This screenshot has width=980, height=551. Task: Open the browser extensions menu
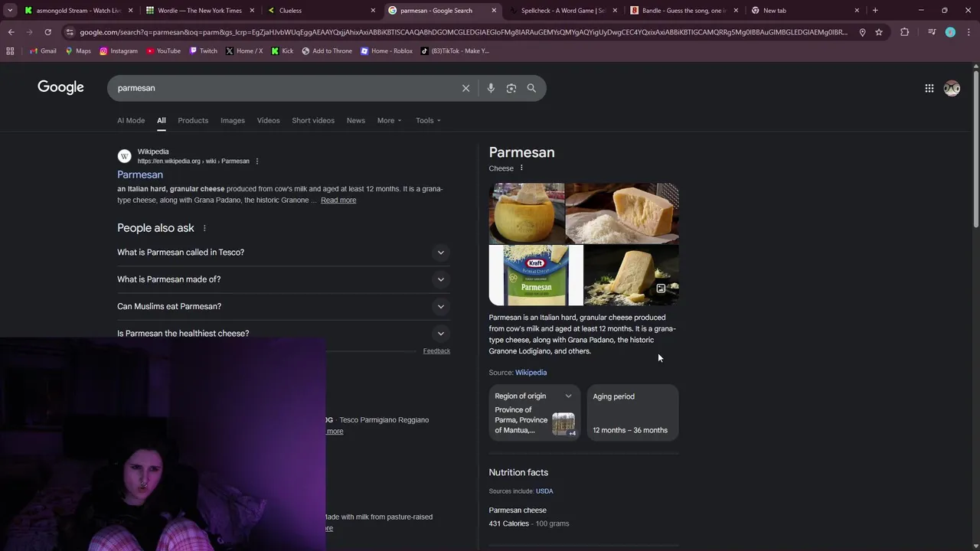pos(904,32)
